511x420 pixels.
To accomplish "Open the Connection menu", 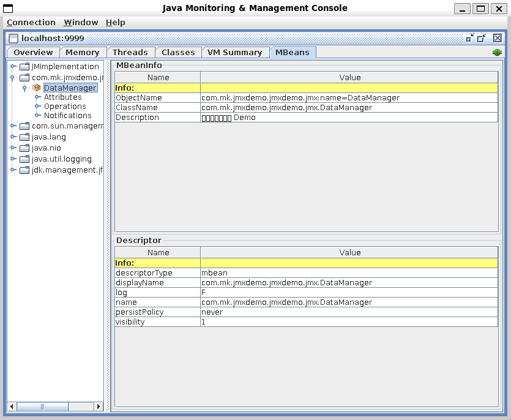I will 31,23.
